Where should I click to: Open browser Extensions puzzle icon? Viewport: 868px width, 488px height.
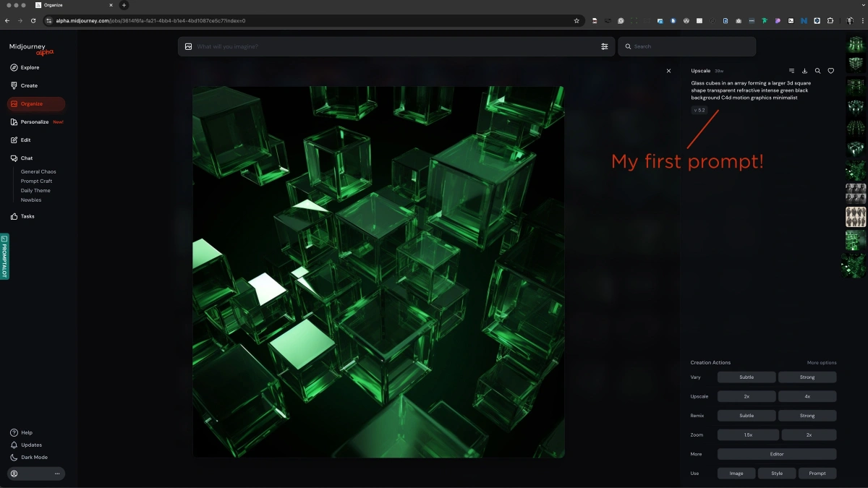(x=830, y=21)
